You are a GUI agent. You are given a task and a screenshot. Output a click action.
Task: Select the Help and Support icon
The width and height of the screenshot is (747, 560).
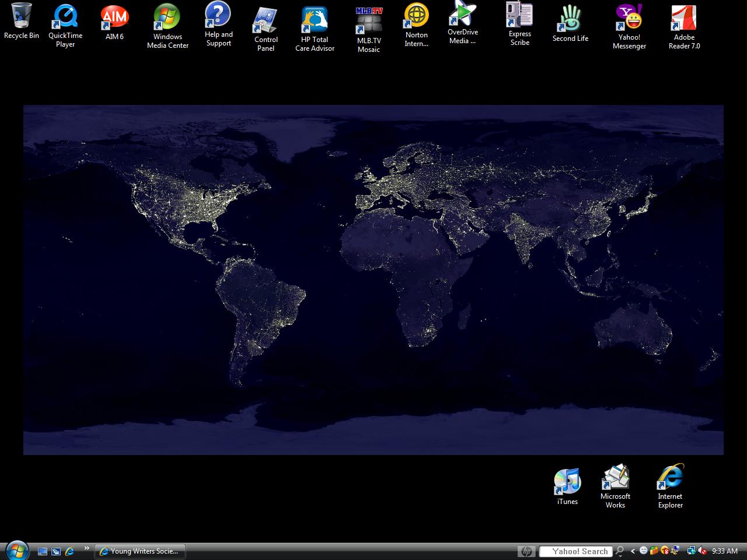pyautogui.click(x=219, y=24)
